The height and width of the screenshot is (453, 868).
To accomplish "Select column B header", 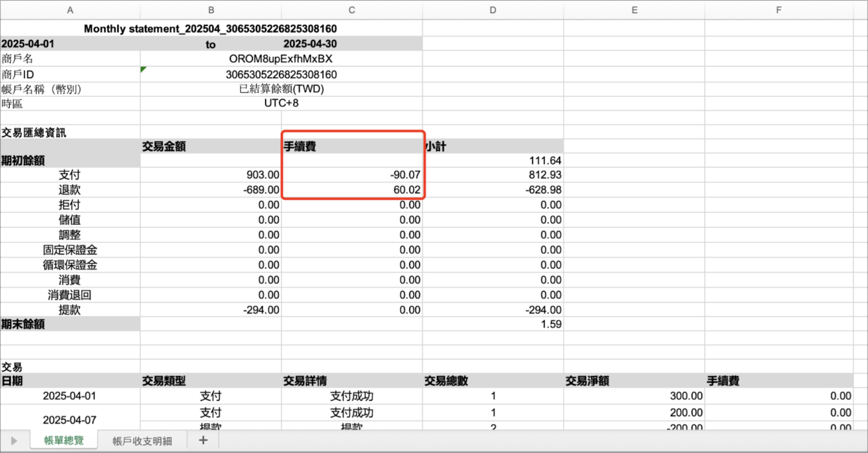I will coord(211,10).
